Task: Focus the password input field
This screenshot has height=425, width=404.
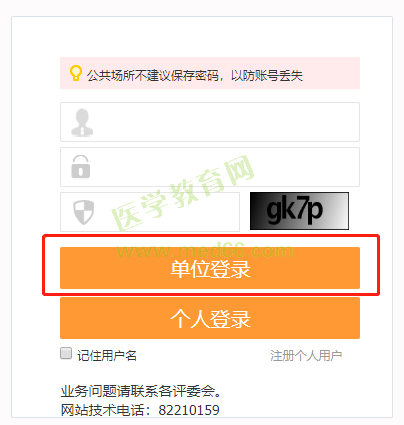Action: [x=210, y=167]
